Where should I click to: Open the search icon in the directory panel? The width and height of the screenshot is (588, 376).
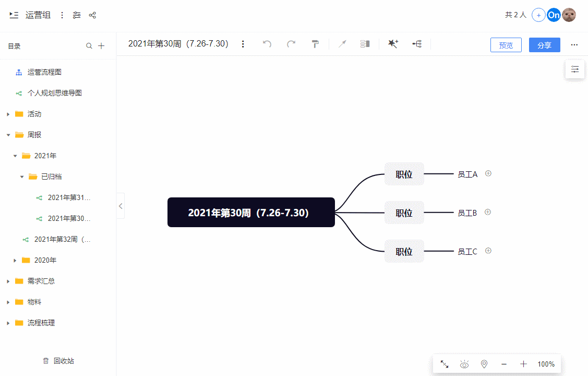point(89,46)
